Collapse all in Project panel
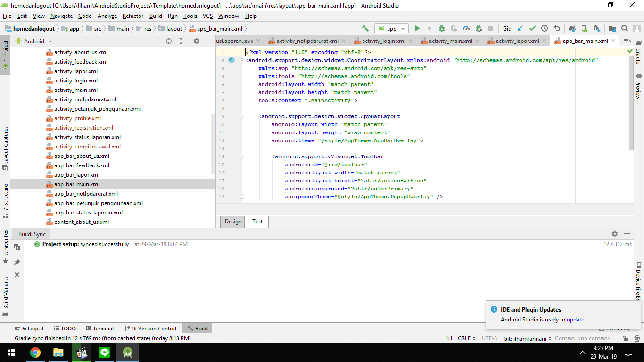This screenshot has width=644, height=362. pos(181,41)
